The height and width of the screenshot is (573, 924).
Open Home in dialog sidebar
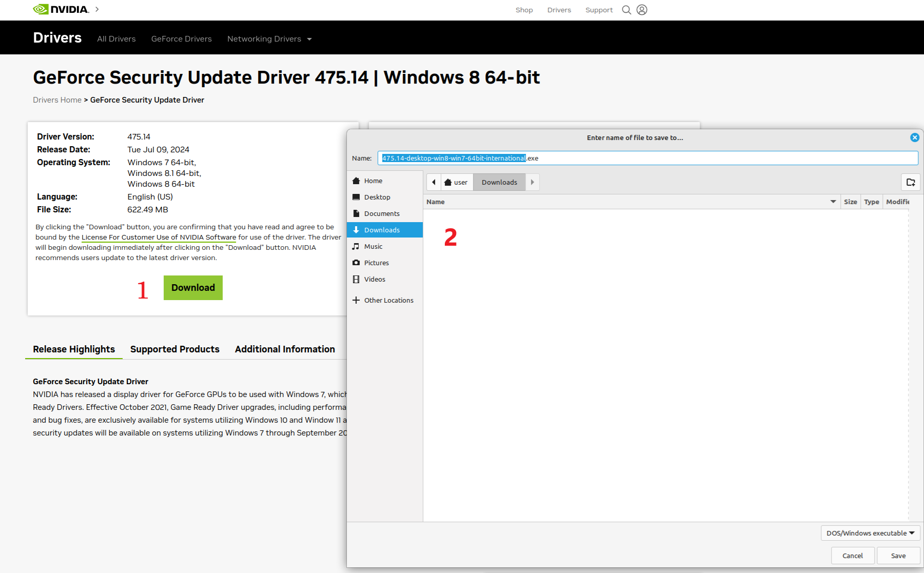tap(384, 181)
